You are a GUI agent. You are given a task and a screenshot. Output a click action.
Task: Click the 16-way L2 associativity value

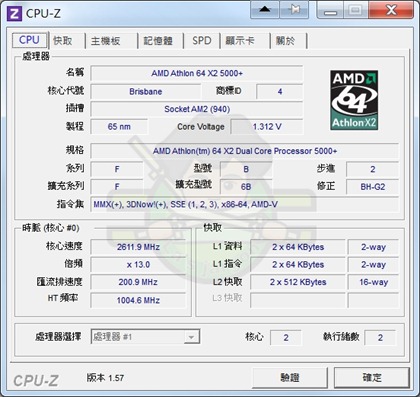pos(373,282)
